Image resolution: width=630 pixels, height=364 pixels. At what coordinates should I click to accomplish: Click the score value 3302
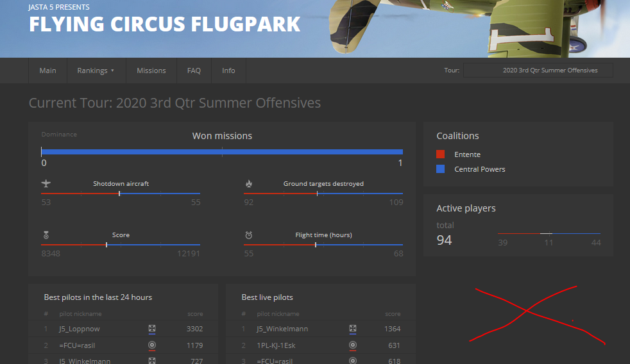[194, 329]
